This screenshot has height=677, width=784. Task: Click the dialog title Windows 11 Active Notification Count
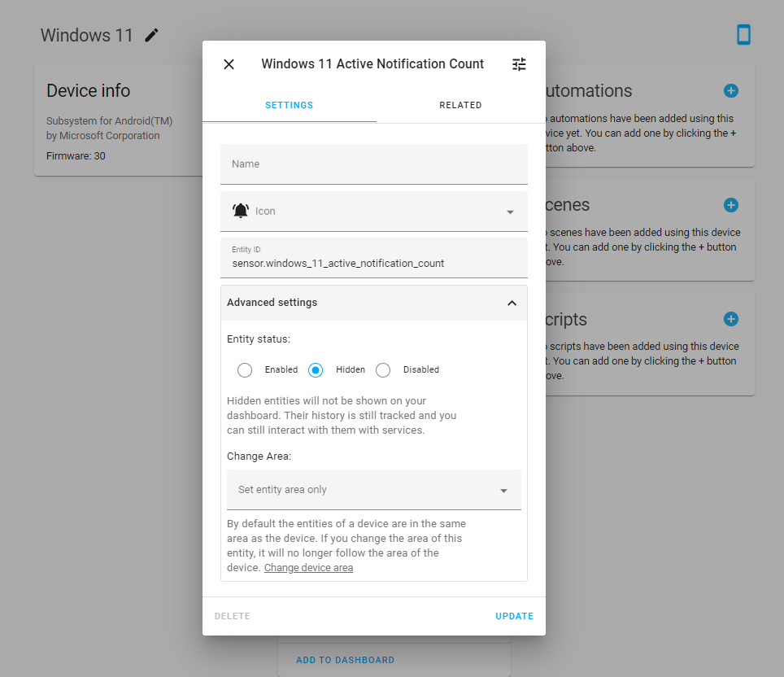click(x=372, y=64)
